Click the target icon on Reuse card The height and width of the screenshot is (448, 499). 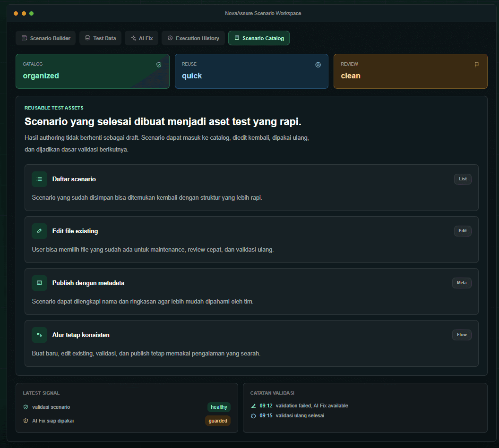318,65
